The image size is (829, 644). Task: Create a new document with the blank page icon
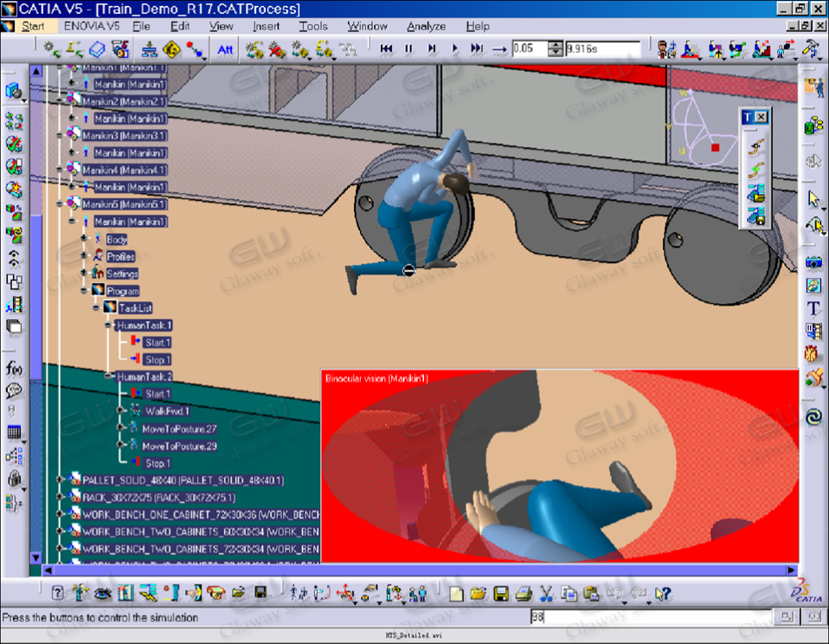point(456,594)
